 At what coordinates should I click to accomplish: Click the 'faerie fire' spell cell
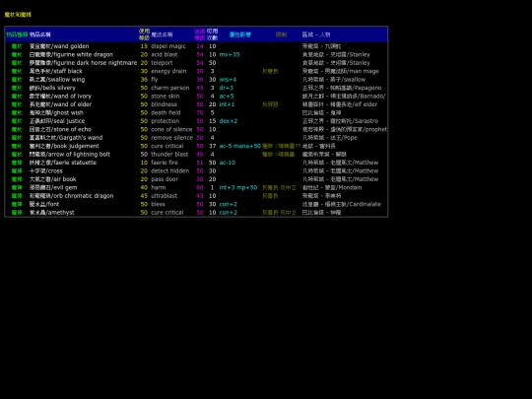(x=165, y=163)
